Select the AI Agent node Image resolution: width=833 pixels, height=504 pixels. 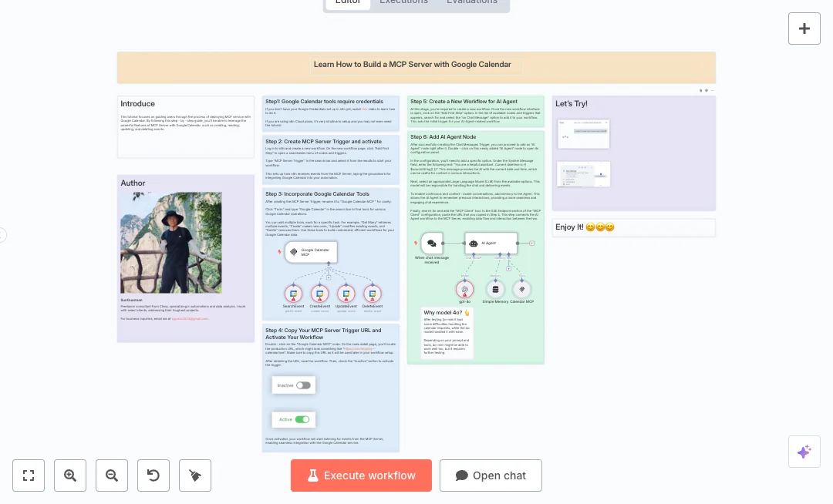point(491,243)
